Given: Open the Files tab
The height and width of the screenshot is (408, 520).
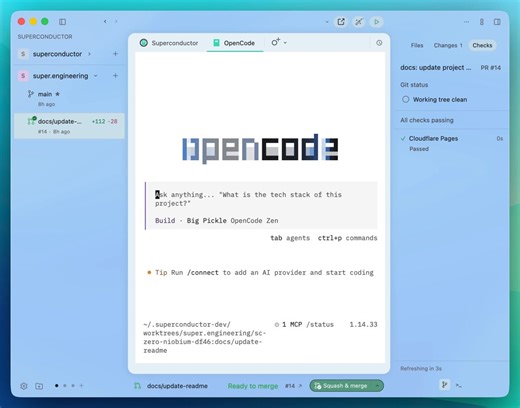Looking at the screenshot, I should click(x=417, y=45).
